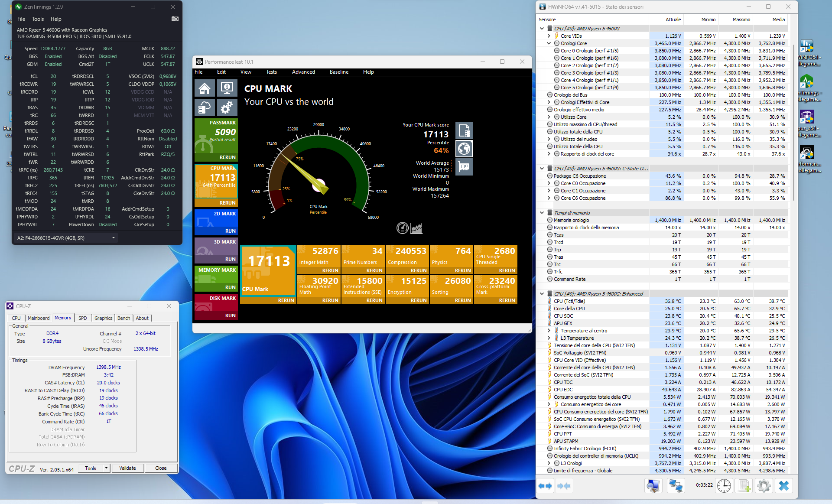Take a ZenTimings screenshot with camera icon
This screenshot has height=504, width=832.
click(175, 19)
